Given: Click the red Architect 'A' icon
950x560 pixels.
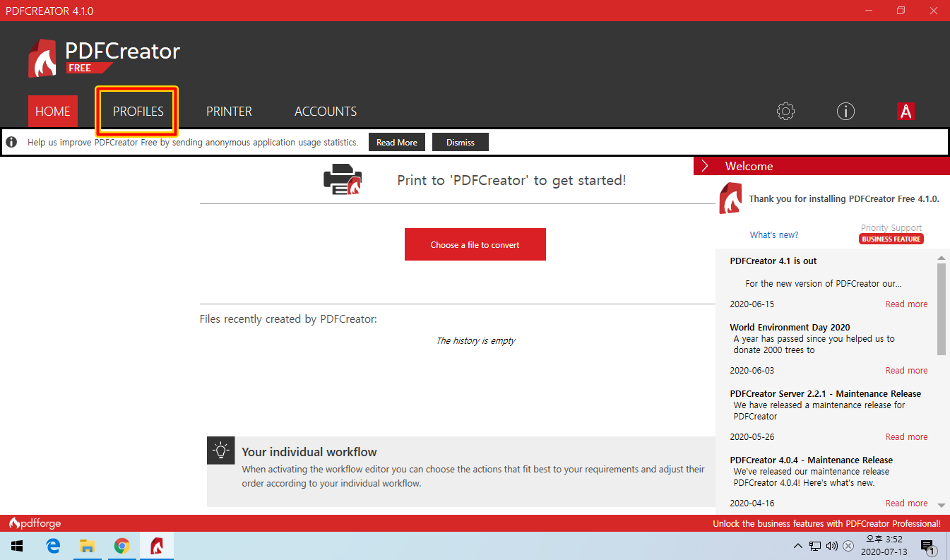Looking at the screenshot, I should (906, 112).
